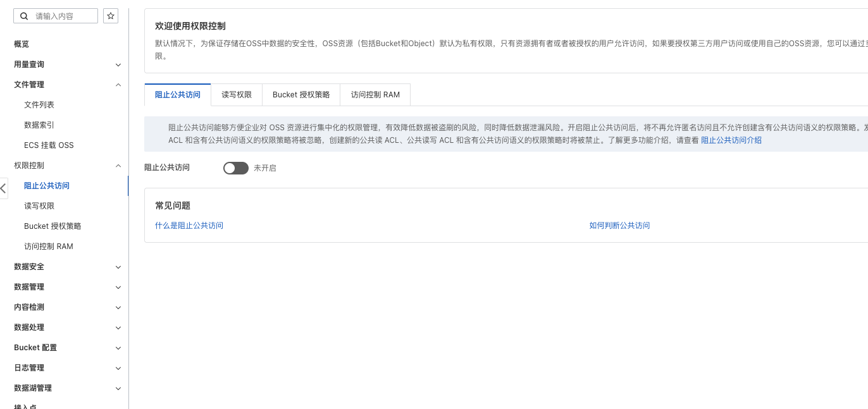Expand the 内容检测 menu chevron
Viewport: 868px width, 409px height.
[x=118, y=307]
